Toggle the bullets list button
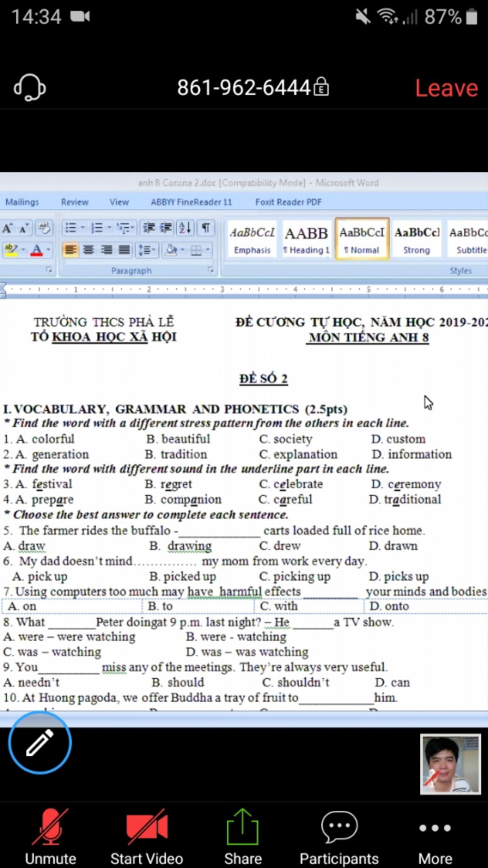 [71, 227]
